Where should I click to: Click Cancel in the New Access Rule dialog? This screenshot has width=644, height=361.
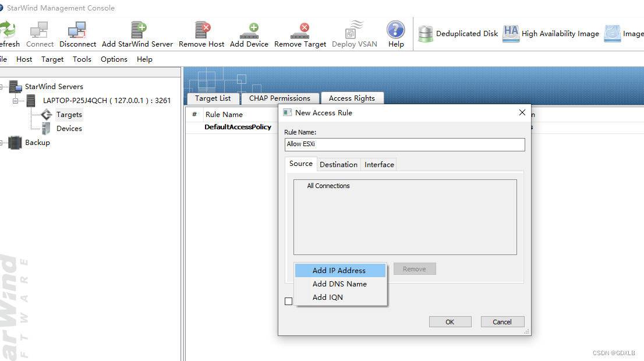coord(503,322)
